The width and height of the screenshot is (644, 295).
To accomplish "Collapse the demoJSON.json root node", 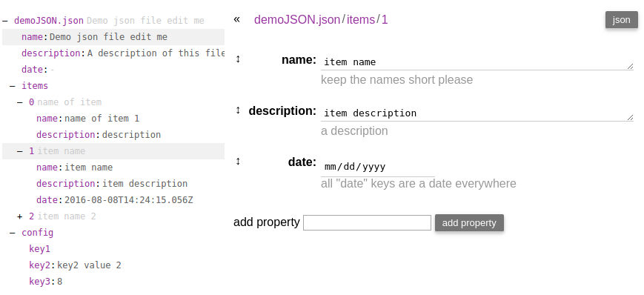I will coord(5,21).
